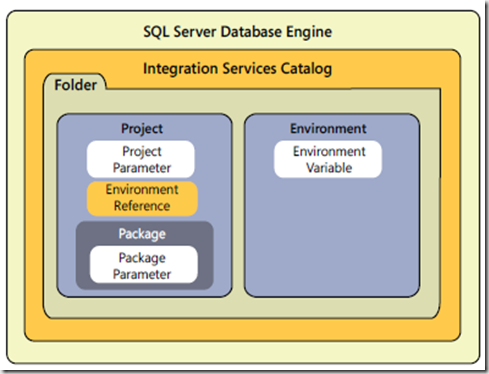
Task: Select the Folder tab label
Action: [75, 85]
